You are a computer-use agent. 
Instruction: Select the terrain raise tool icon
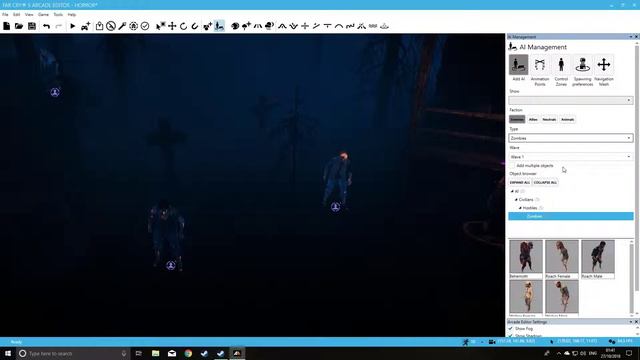click(282, 26)
